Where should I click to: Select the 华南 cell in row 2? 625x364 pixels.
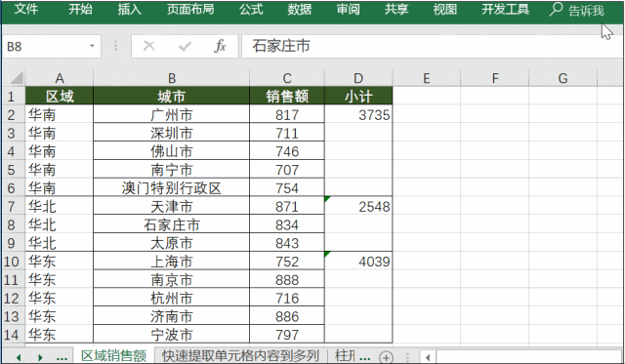pyautogui.click(x=60, y=115)
